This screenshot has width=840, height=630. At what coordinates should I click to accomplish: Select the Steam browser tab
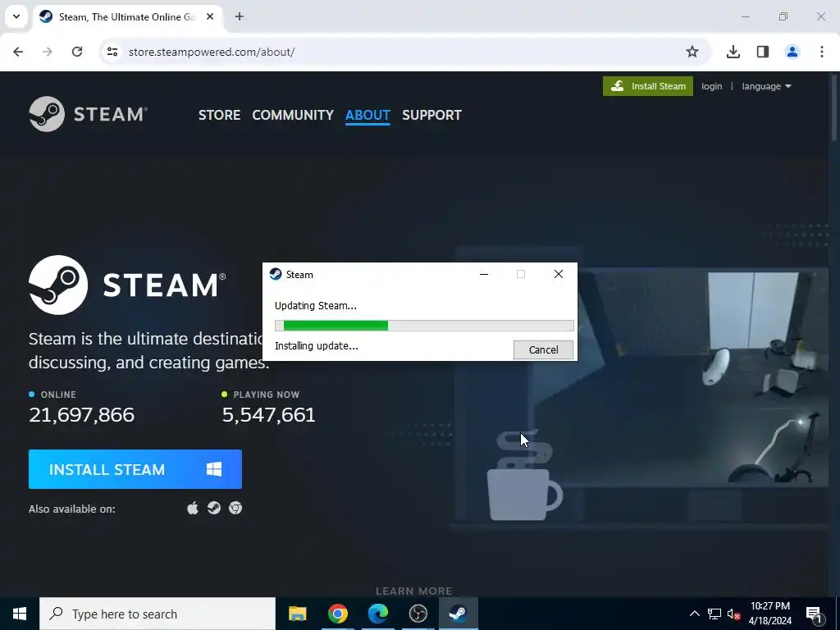[127, 16]
